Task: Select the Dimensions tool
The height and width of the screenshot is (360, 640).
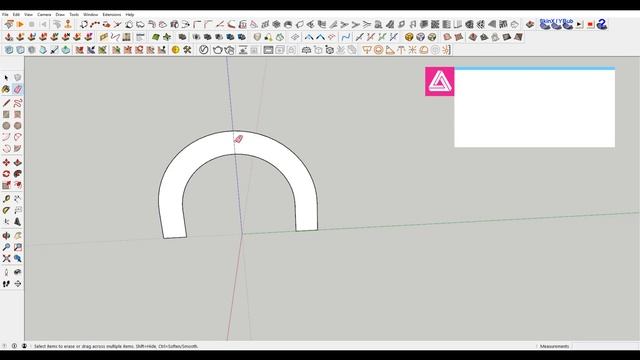Action: 18,199
